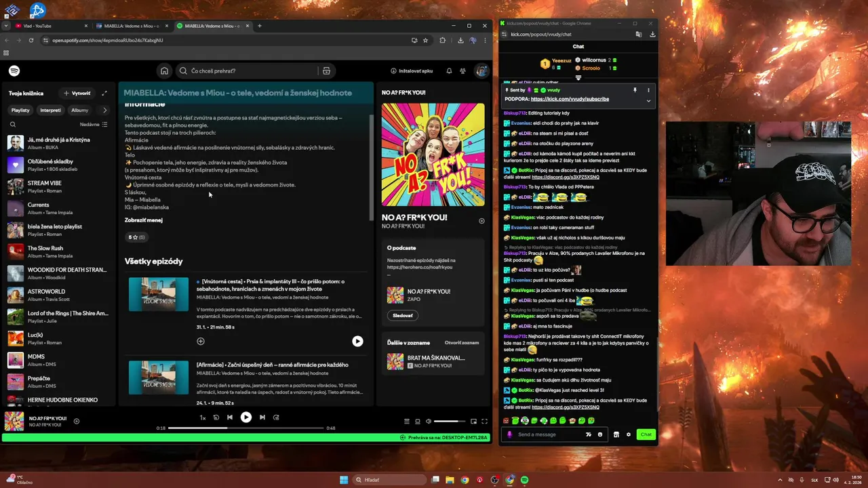Change the 1x playback speed

[202, 418]
